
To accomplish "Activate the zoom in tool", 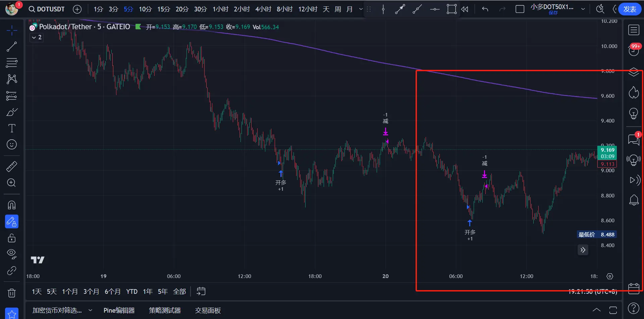I will tap(12, 183).
